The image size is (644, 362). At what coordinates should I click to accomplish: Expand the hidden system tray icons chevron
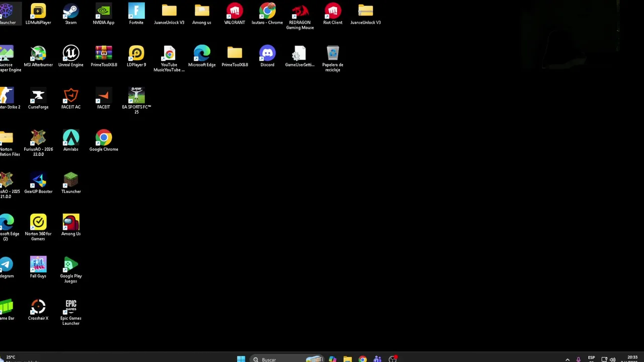(x=568, y=359)
